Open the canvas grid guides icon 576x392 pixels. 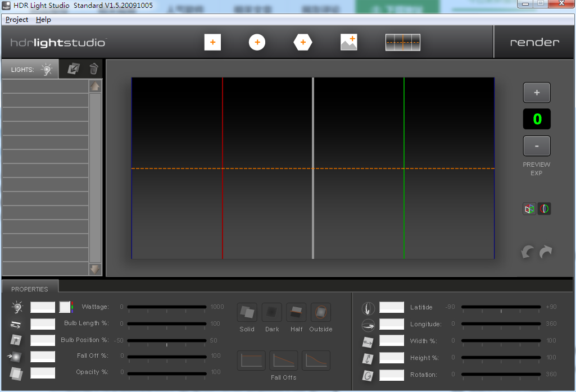[x=402, y=42]
